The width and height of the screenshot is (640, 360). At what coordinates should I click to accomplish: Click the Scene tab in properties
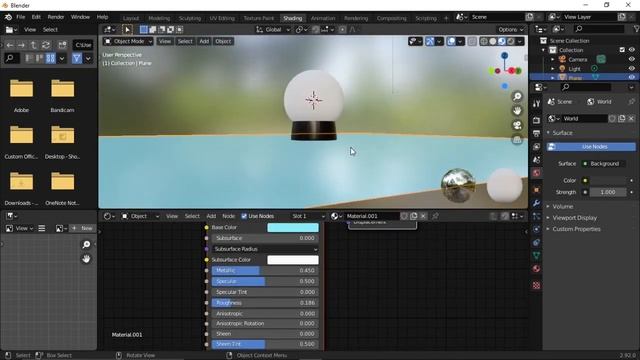click(560, 102)
